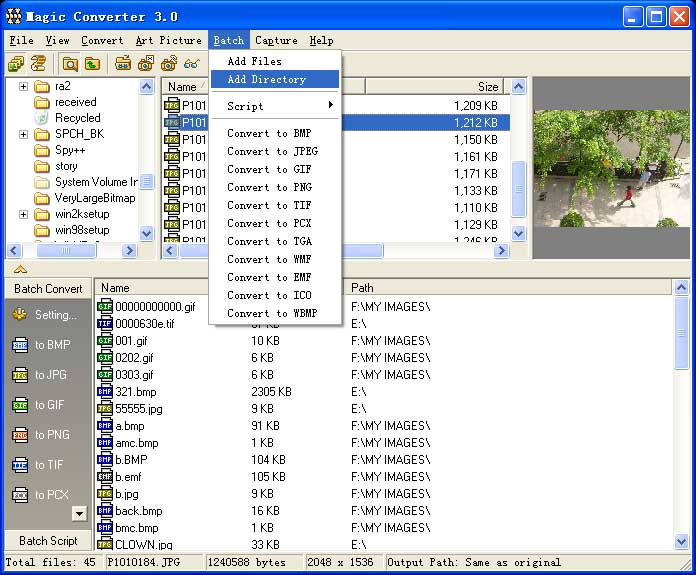Image resolution: width=696 pixels, height=575 pixels.
Task: Expand the ra2 folder tree node
Action: (x=23, y=86)
